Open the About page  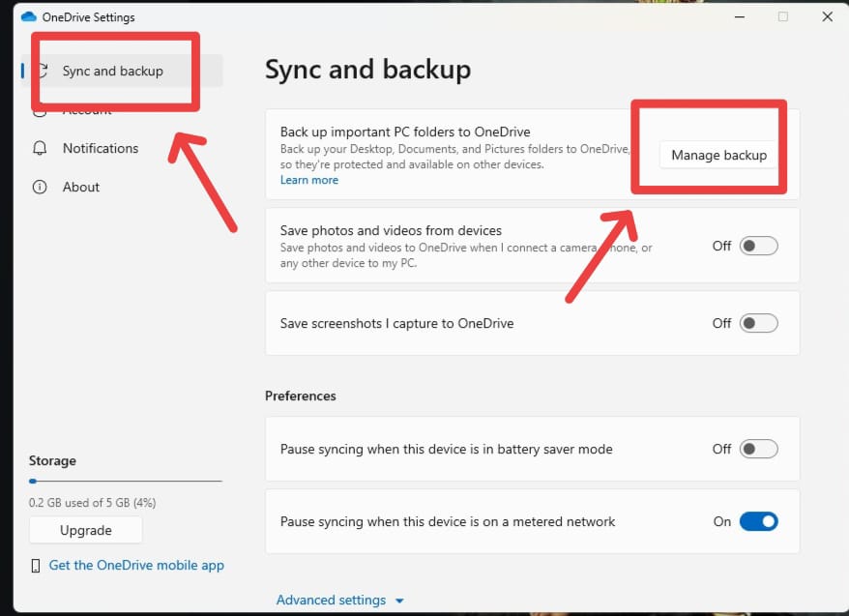81,187
